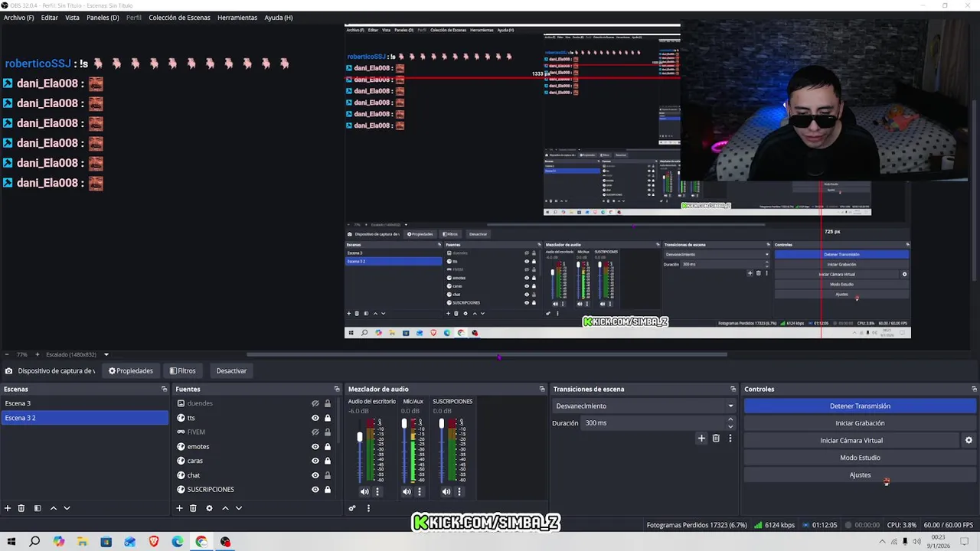This screenshot has height=551, width=980.
Task: Open advanced audio properties gears icon
Action: click(x=352, y=508)
